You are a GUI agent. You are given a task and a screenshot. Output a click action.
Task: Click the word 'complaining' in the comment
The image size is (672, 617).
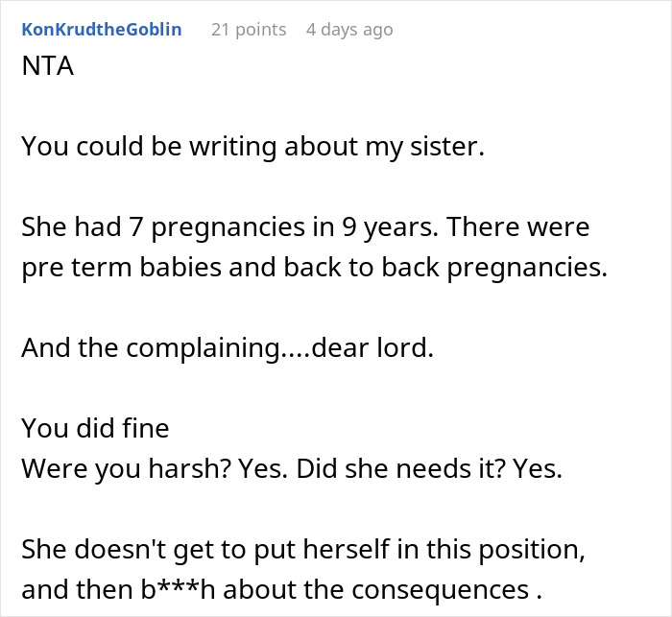point(204,348)
